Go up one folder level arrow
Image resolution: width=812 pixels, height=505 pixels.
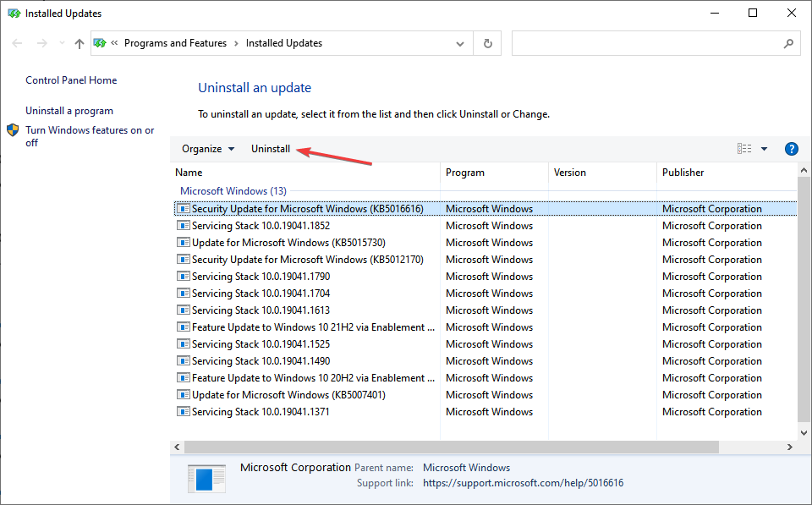click(80, 43)
